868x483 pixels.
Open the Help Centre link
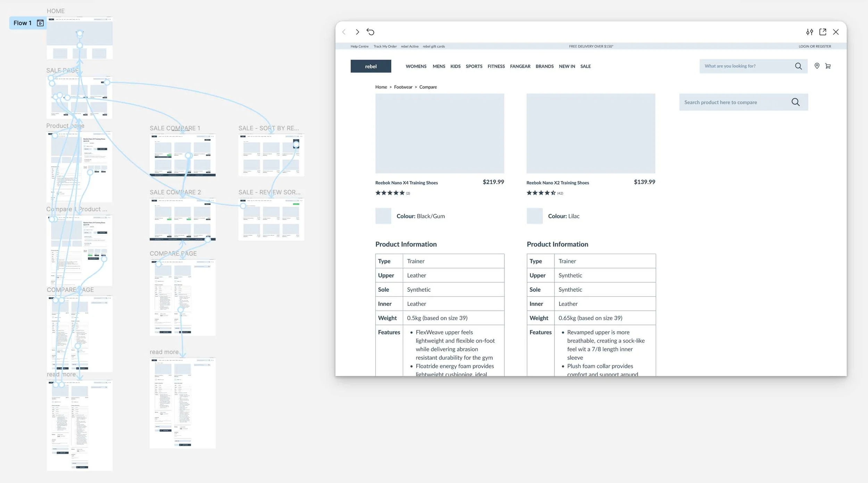click(360, 46)
